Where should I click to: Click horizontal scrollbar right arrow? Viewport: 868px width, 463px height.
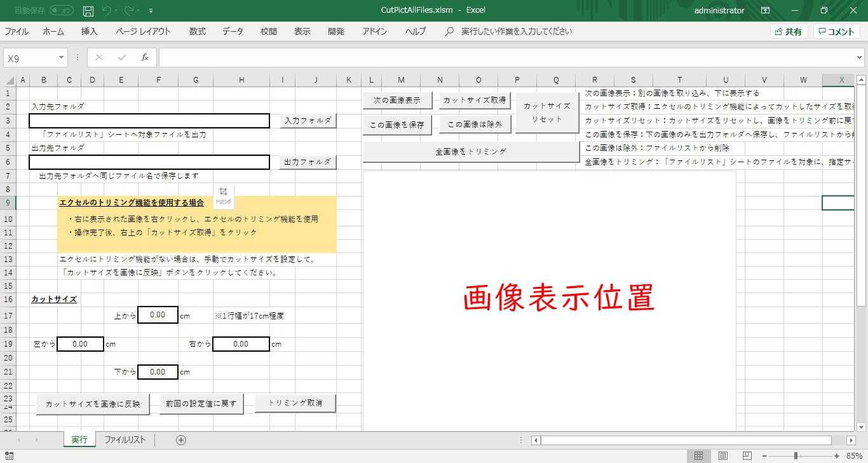[x=851, y=440]
